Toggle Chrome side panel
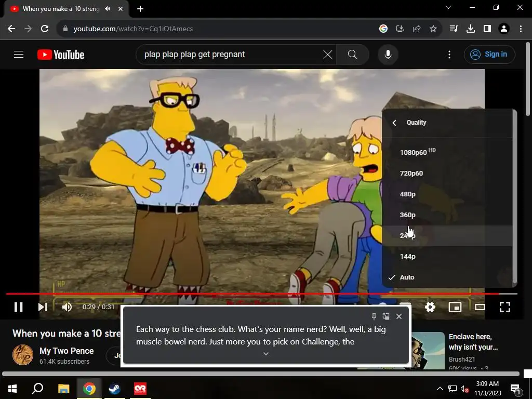 [x=487, y=29]
